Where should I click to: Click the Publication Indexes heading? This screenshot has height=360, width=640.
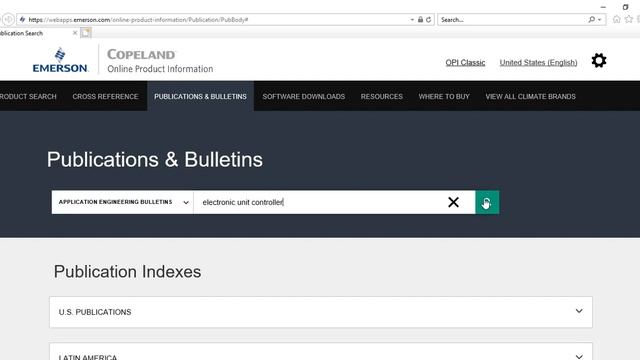[x=127, y=272]
